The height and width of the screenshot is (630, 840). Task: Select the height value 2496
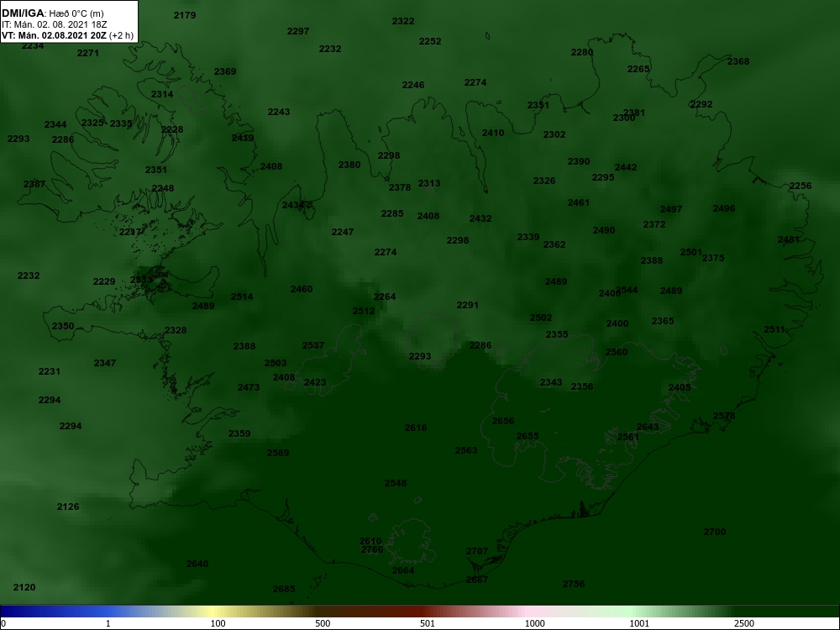tap(724, 209)
